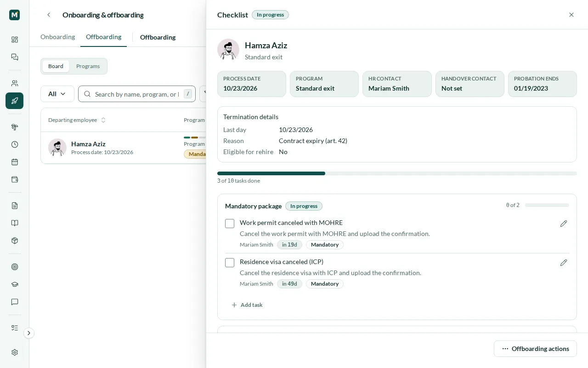The image size is (588, 368).
Task: Click the in 19d due badge
Action: [x=289, y=245]
